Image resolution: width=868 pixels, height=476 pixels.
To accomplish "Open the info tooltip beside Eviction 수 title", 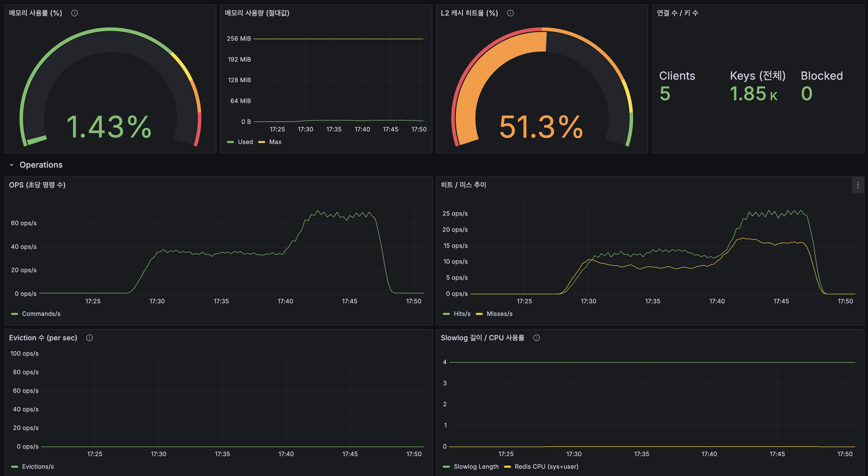I will click(x=89, y=338).
